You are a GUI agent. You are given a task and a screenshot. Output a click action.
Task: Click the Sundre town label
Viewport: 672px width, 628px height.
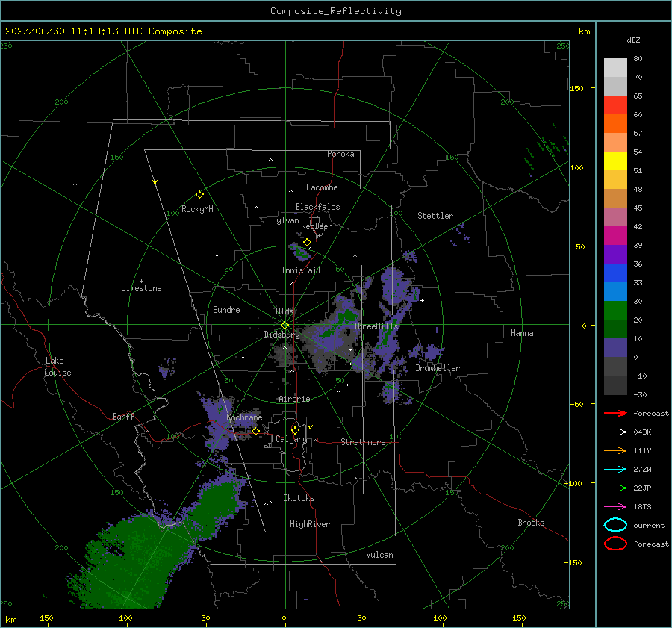point(226,309)
